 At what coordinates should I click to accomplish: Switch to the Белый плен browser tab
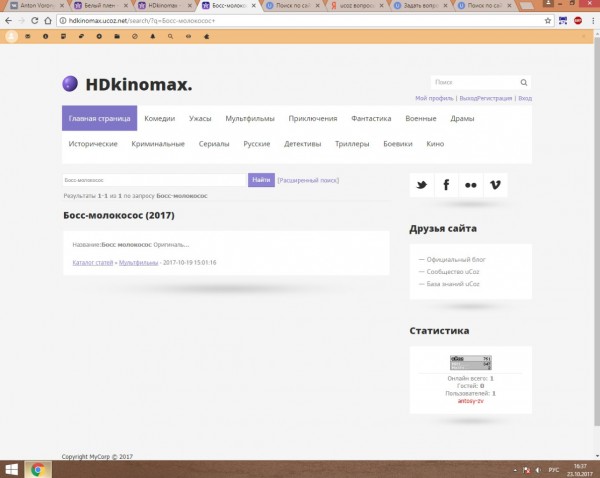click(100, 6)
